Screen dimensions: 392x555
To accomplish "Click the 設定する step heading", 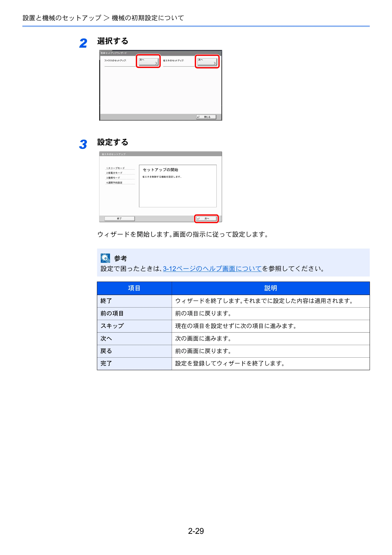I will point(113,142).
